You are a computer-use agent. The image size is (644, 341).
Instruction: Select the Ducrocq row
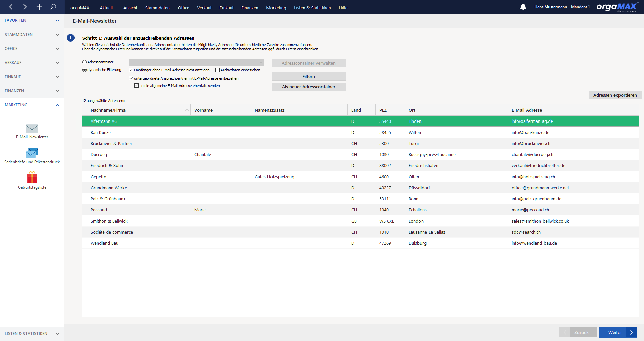click(360, 154)
